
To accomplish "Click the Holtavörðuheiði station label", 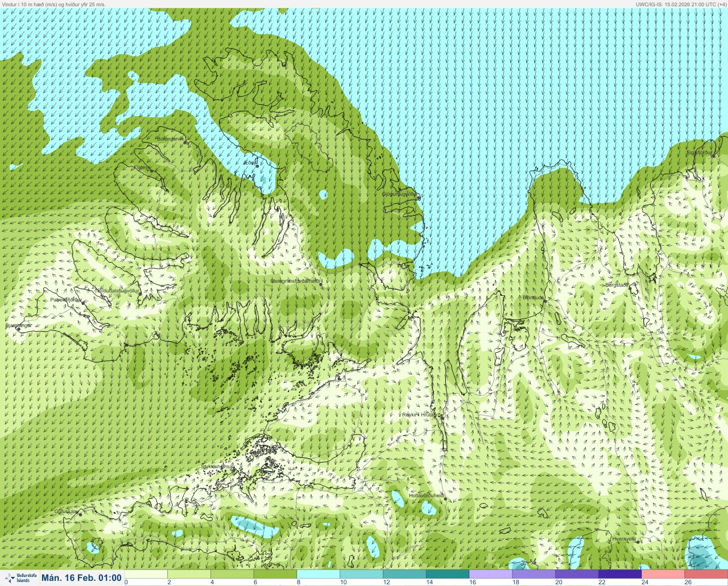I will [x=427, y=496].
